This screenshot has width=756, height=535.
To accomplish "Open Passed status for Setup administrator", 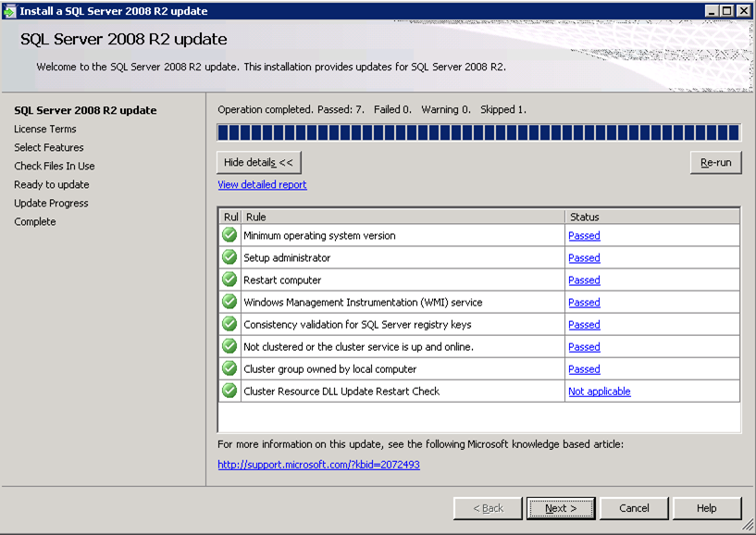I will pos(585,257).
